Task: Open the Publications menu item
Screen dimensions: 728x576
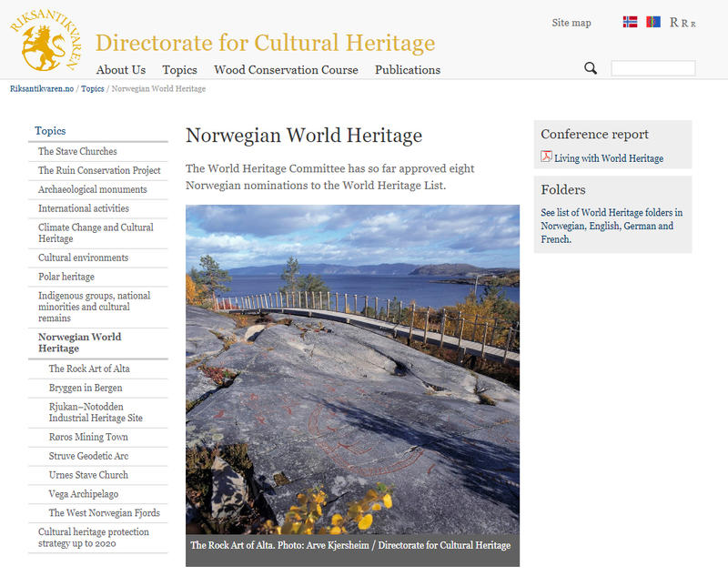Action: (x=407, y=70)
